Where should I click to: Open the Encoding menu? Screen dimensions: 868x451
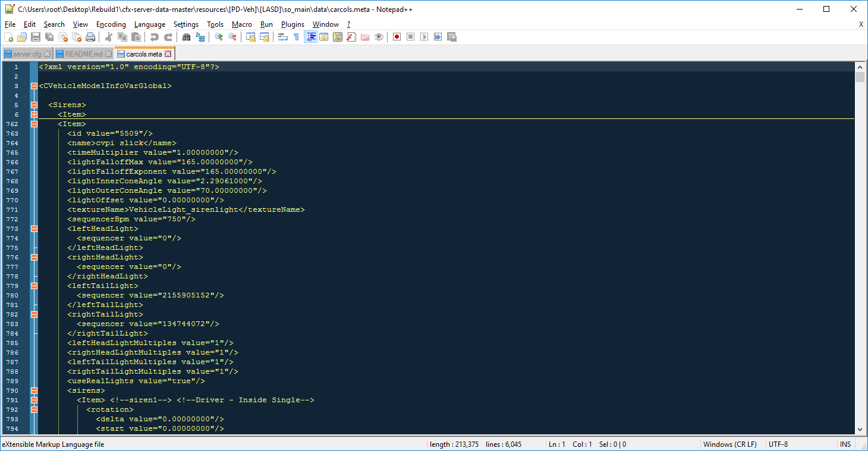click(x=111, y=24)
